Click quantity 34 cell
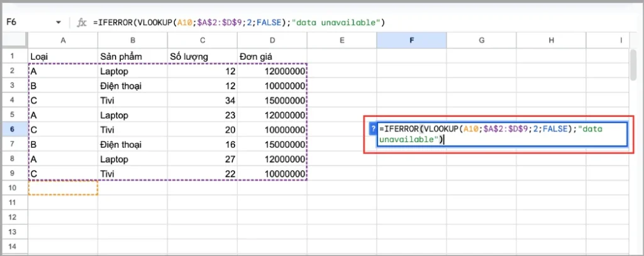This screenshot has width=644, height=256. (x=203, y=100)
